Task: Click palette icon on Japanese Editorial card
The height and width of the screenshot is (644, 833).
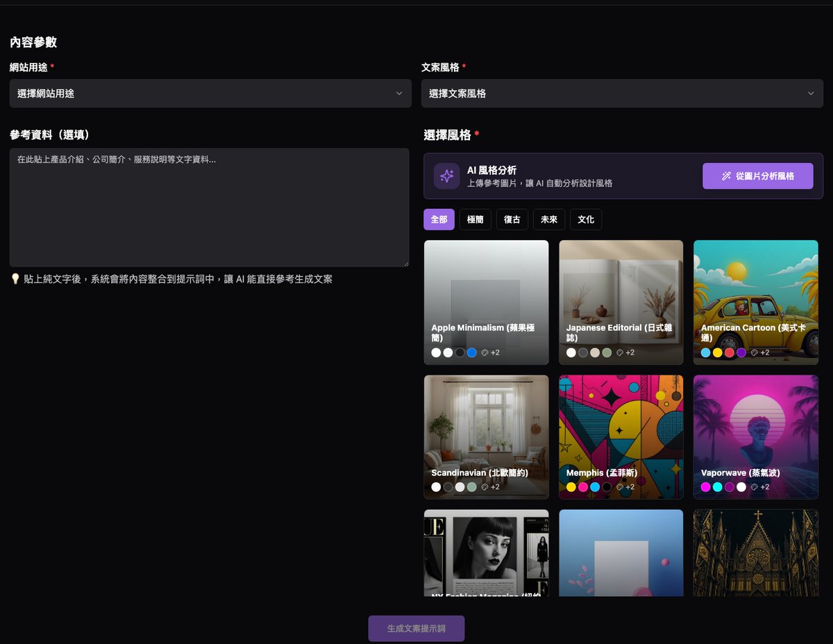Action: point(619,353)
